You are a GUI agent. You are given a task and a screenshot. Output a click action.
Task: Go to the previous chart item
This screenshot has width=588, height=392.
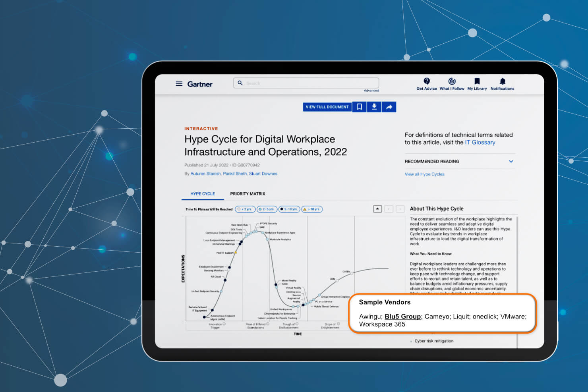(389, 209)
